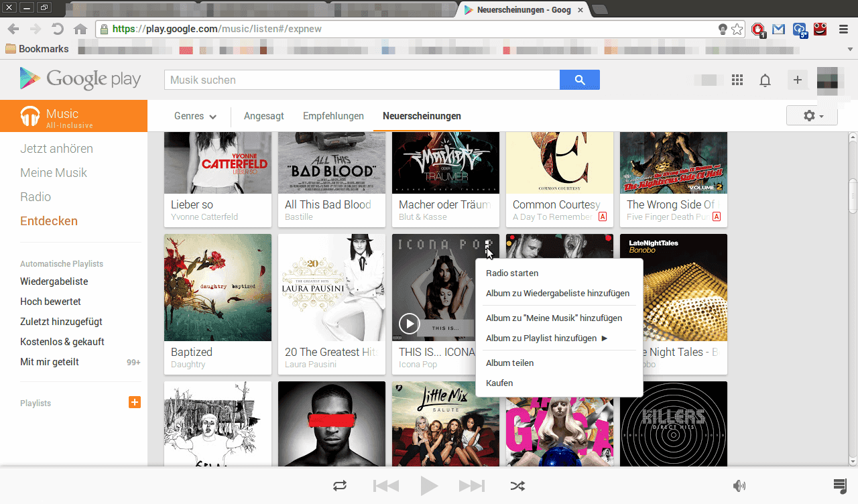Open the notifications bell
This screenshot has height=504, width=858.
coord(765,80)
